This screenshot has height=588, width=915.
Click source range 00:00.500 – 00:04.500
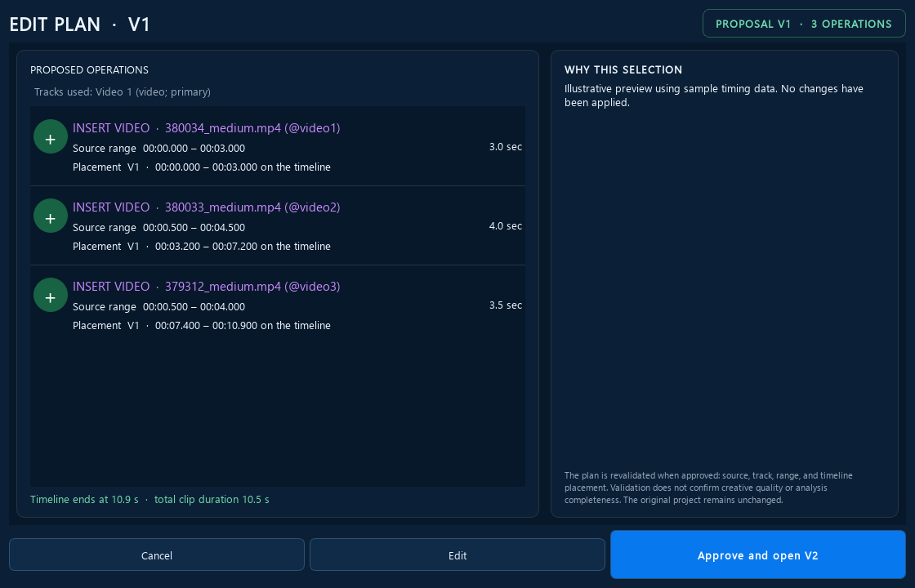tap(158, 228)
